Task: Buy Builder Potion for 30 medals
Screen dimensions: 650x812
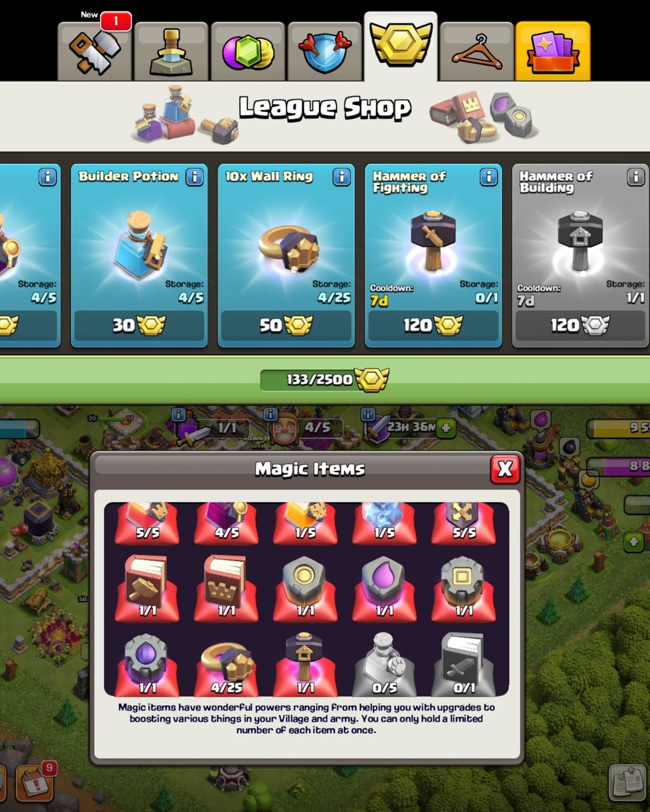Action: coord(139,325)
